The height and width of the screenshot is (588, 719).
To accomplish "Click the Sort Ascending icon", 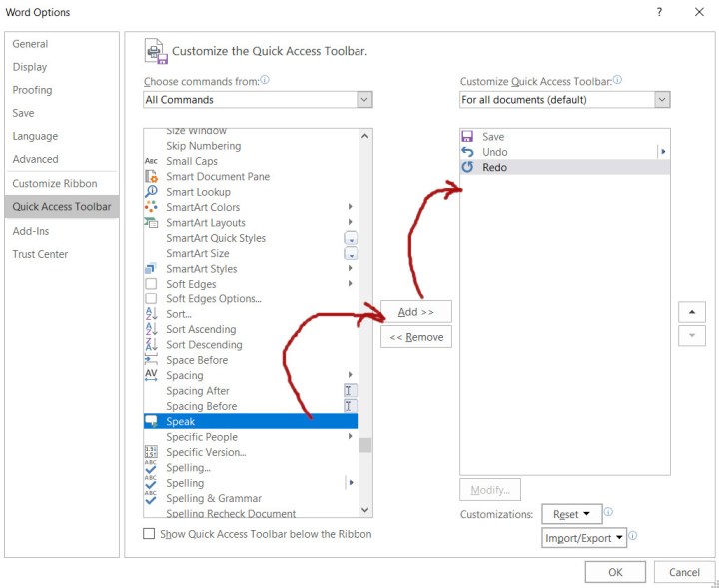I will click(x=151, y=329).
